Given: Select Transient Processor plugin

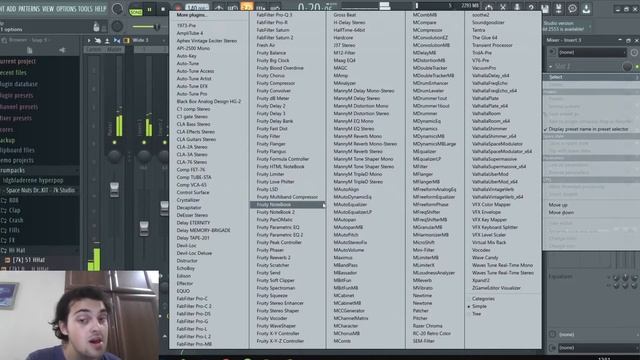Looking at the screenshot, I should coord(492,45).
